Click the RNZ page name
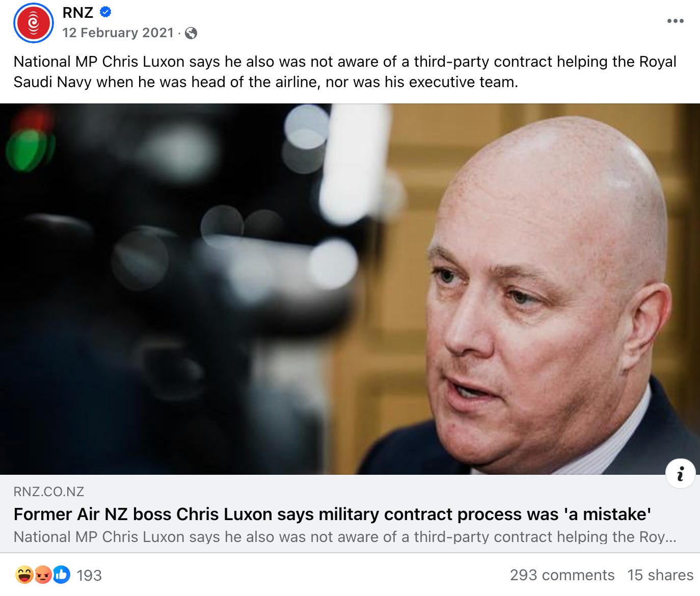This screenshot has width=700, height=596. coord(78,13)
